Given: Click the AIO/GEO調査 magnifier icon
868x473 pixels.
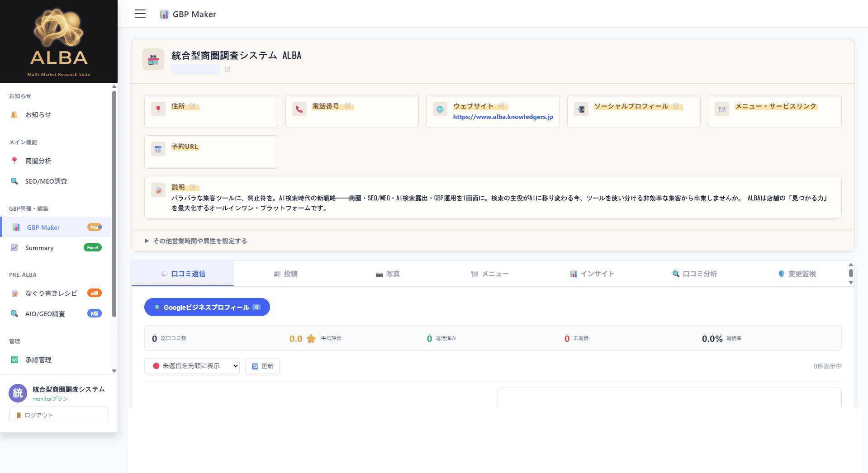Looking at the screenshot, I should [x=14, y=313].
